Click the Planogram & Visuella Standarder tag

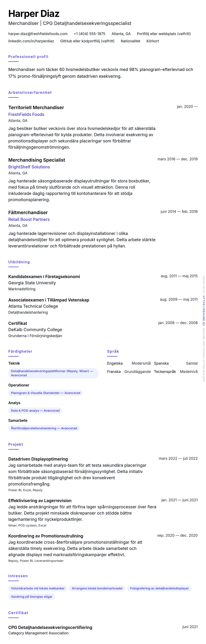click(45, 393)
